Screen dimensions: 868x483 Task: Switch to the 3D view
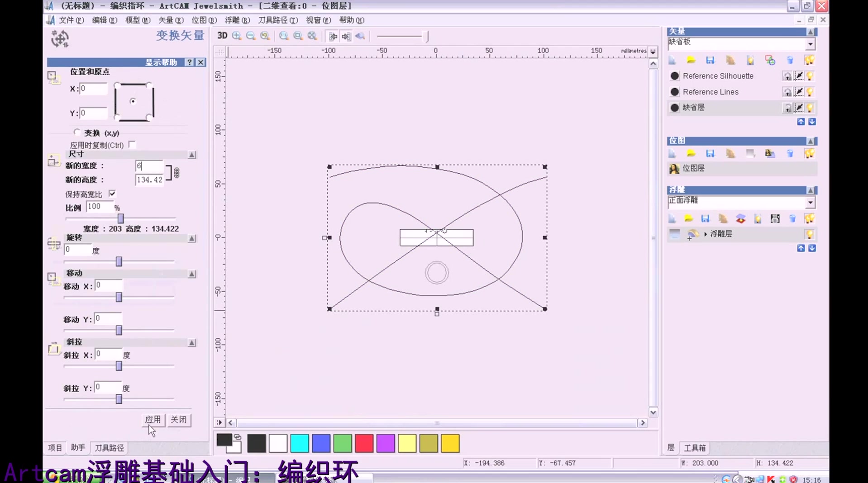(x=222, y=36)
